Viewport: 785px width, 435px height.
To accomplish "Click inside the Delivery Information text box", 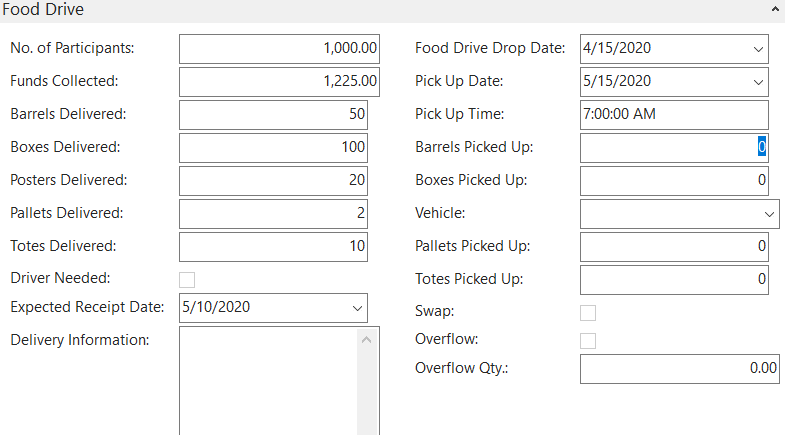I will (265, 380).
